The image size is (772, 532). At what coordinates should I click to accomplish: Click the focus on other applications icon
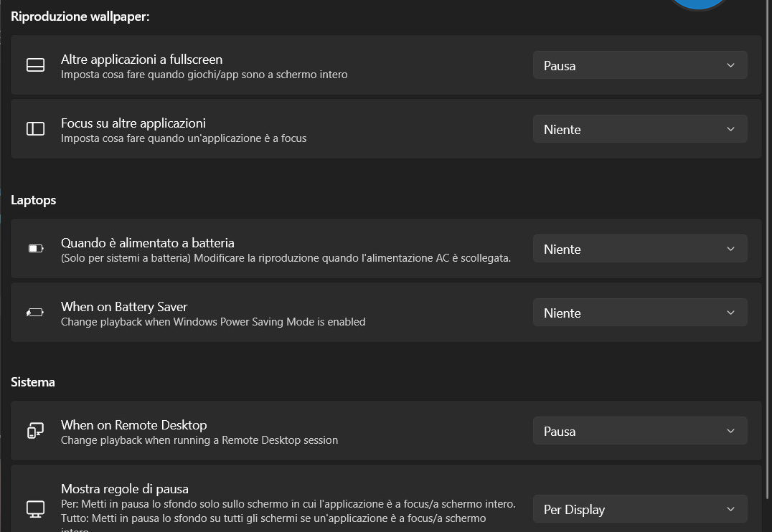coord(35,129)
